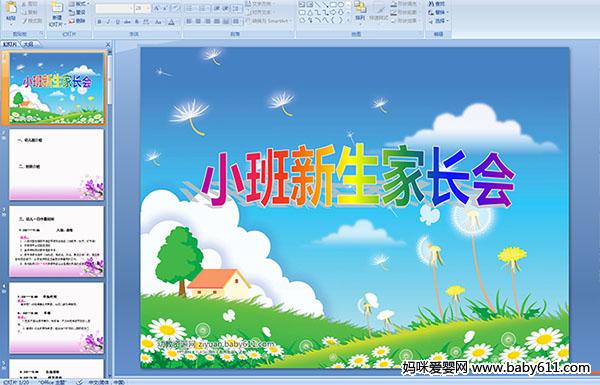Switch to the Outline (大纲) pane tab
600x385 pixels.
click(x=29, y=44)
